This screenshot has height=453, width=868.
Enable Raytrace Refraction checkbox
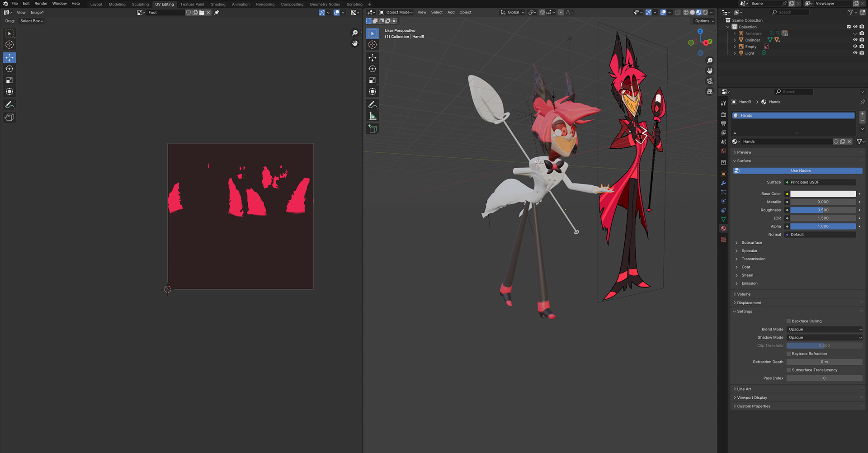[x=789, y=354]
